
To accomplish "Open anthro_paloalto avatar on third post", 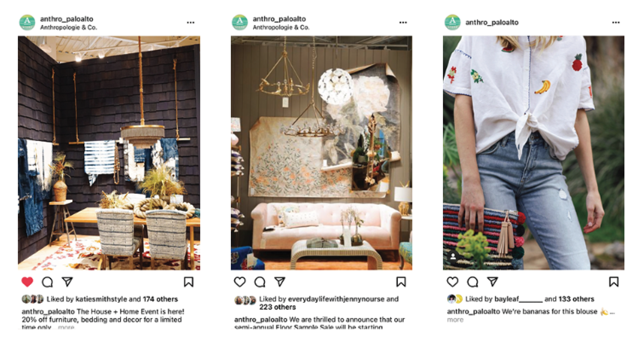I will [x=452, y=22].
